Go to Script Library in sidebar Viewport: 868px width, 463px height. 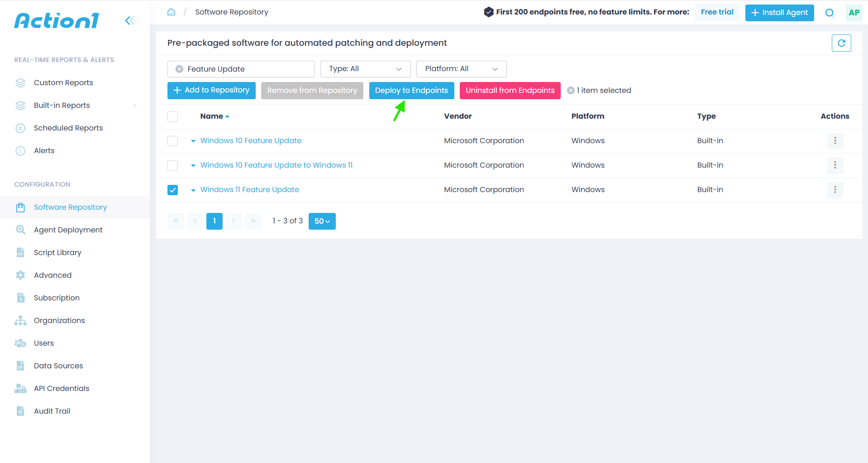click(57, 252)
